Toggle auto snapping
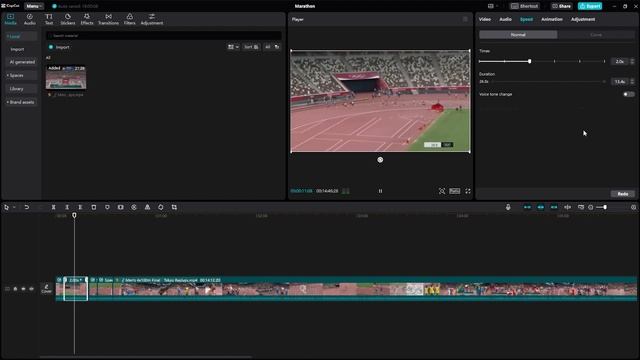 541,207
